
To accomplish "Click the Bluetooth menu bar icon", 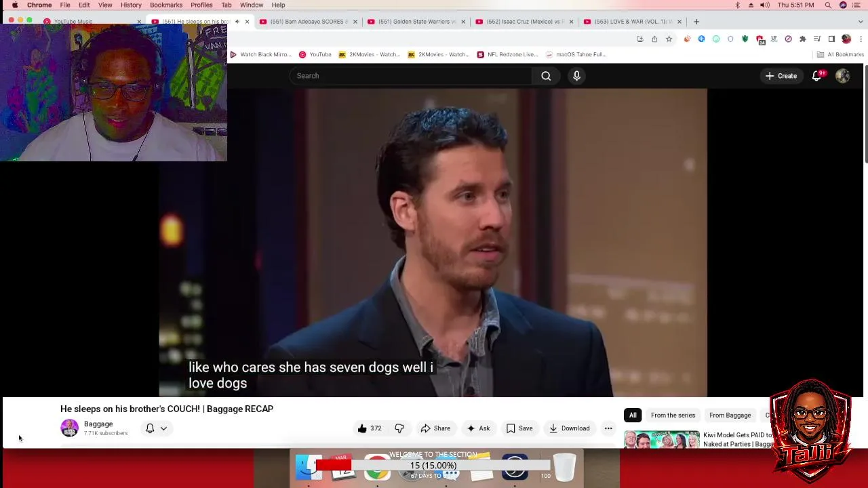I will pos(738,5).
